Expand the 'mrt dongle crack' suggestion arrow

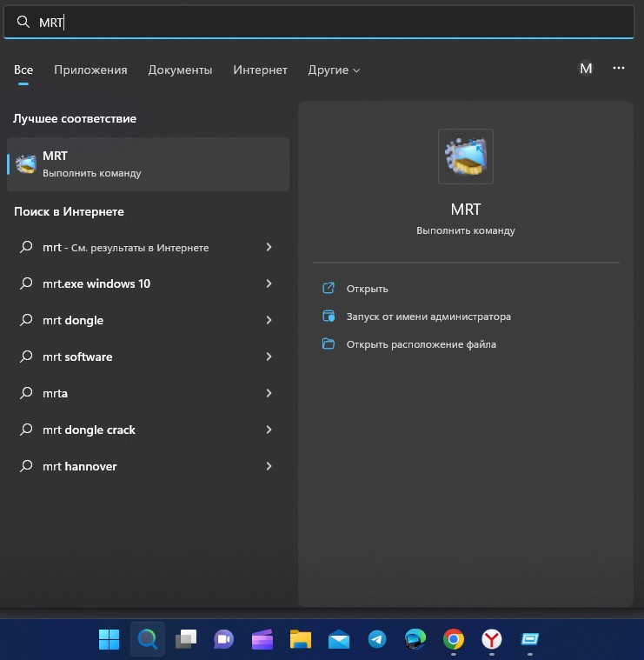(x=269, y=430)
